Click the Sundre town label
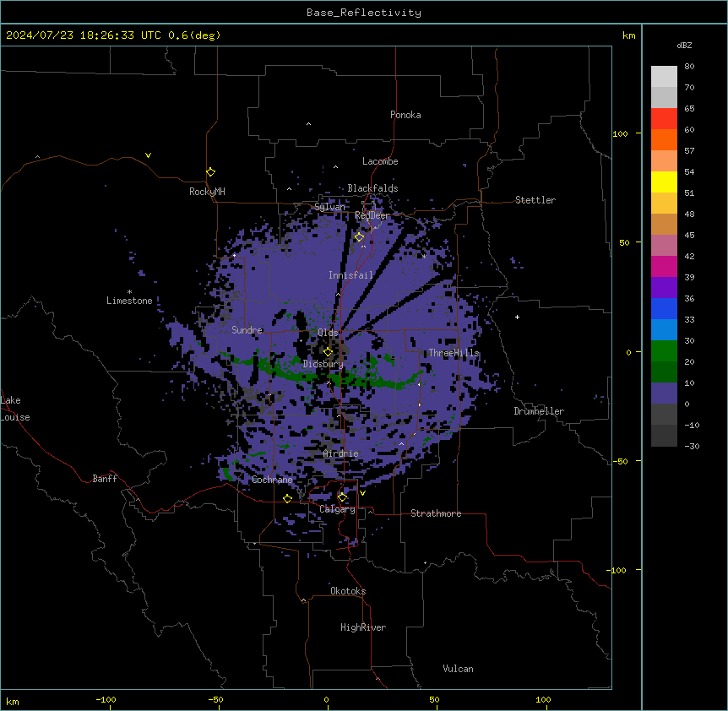Screen dimensions: 728x711 247,330
